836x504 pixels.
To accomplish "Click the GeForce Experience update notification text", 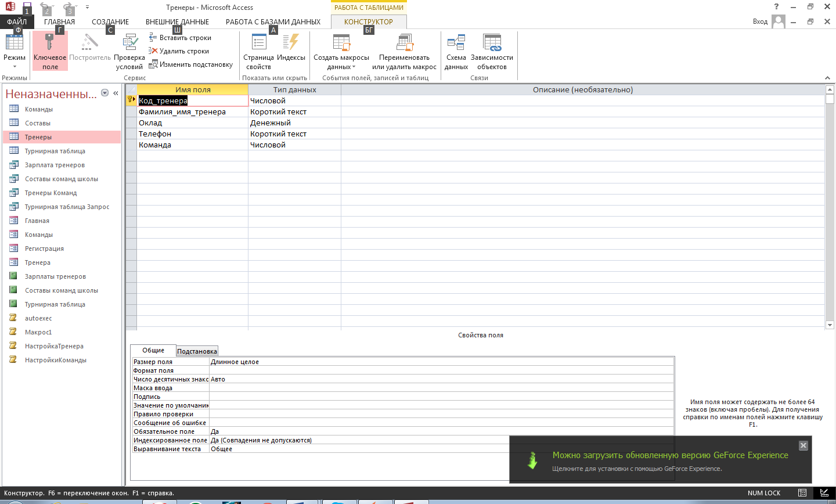I will coord(670,455).
